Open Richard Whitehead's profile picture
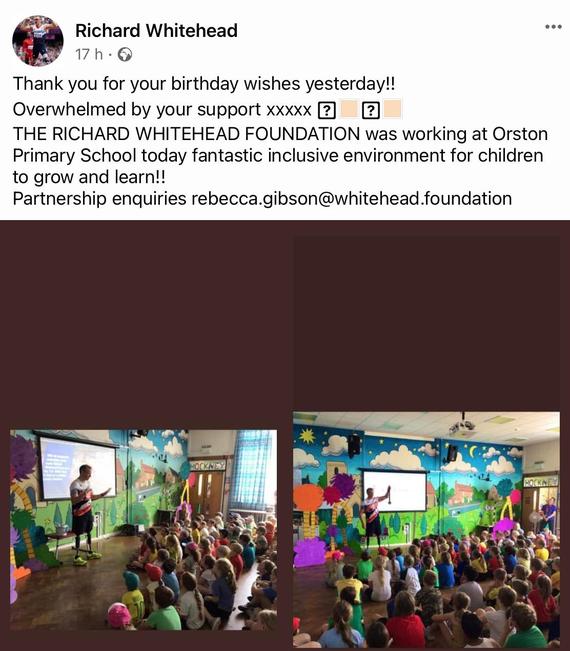The height and width of the screenshot is (651, 570). [38, 41]
